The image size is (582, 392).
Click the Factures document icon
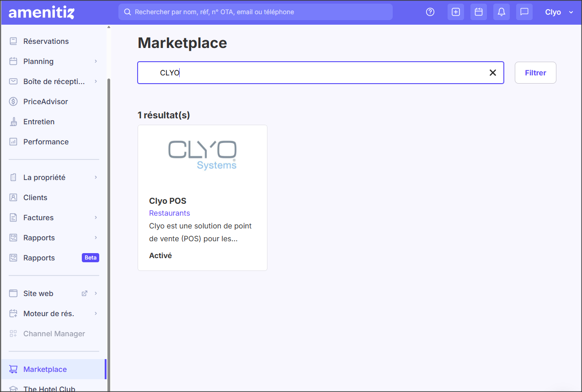[13, 217]
